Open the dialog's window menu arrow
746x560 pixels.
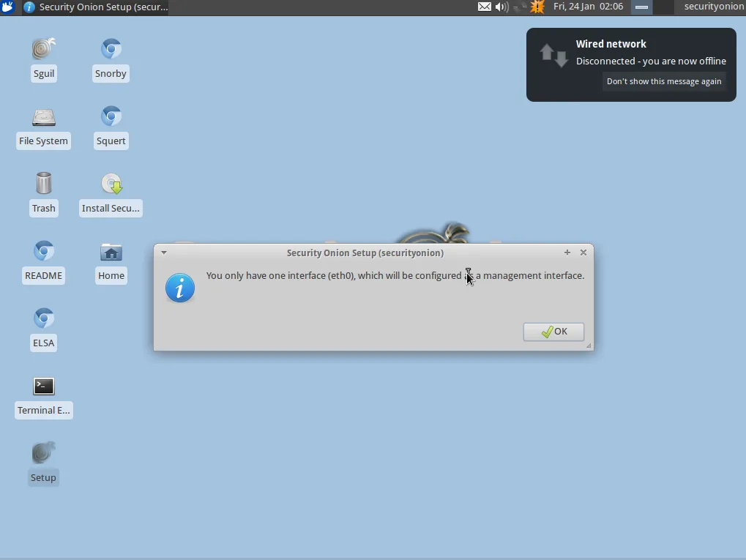(x=164, y=253)
